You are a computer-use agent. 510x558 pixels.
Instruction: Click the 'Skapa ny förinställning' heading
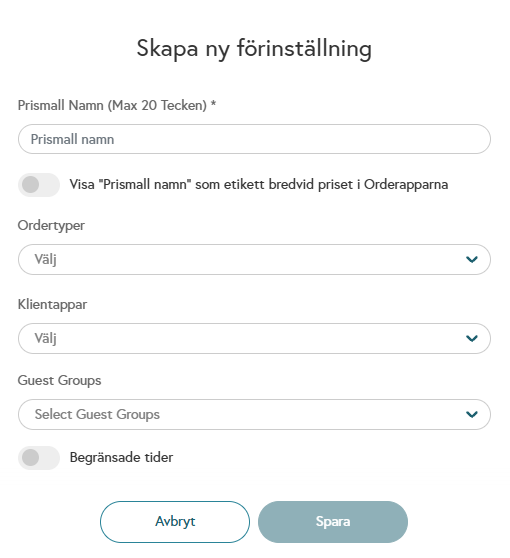[x=254, y=48]
